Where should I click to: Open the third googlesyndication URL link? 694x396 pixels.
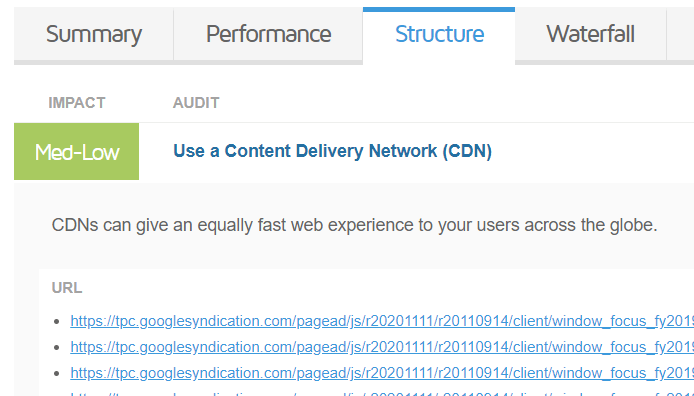(382, 373)
